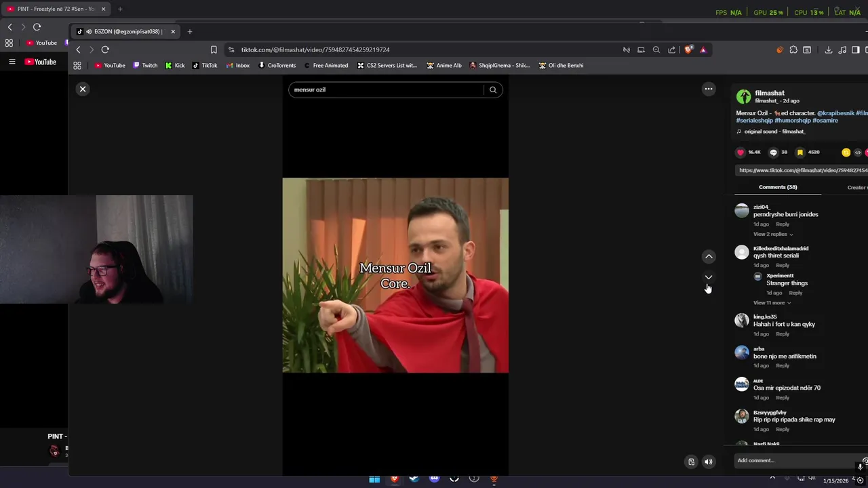Expand View 2 replies under zizi04_
Screen dimensions: 868x488
click(772, 234)
